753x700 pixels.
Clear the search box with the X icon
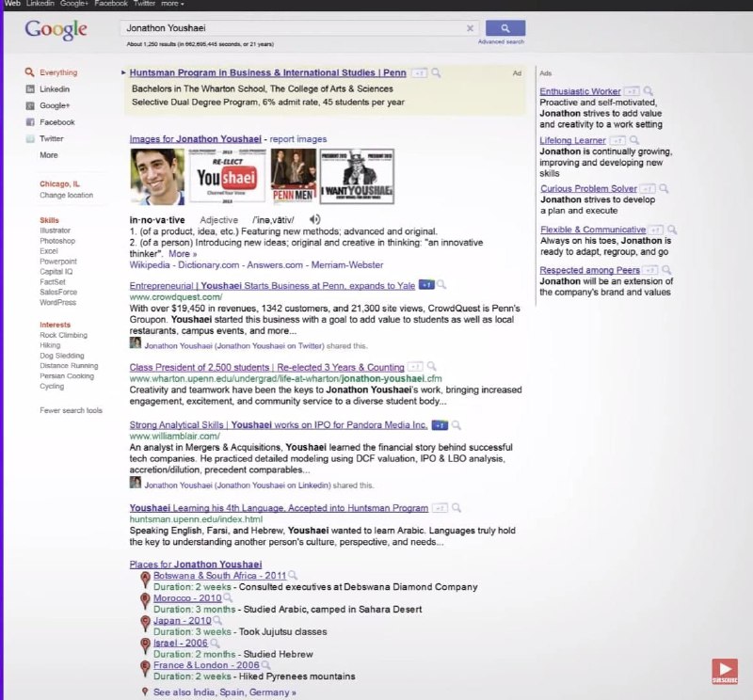tap(470, 28)
